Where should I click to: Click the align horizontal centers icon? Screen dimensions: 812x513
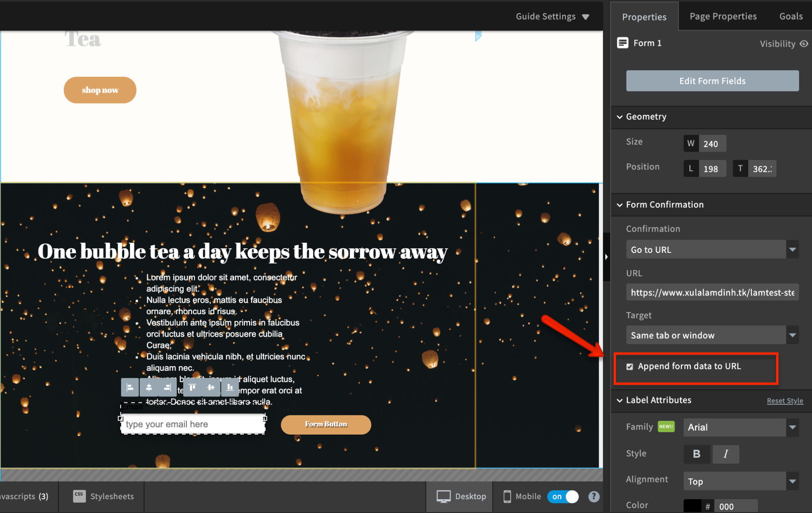point(149,387)
